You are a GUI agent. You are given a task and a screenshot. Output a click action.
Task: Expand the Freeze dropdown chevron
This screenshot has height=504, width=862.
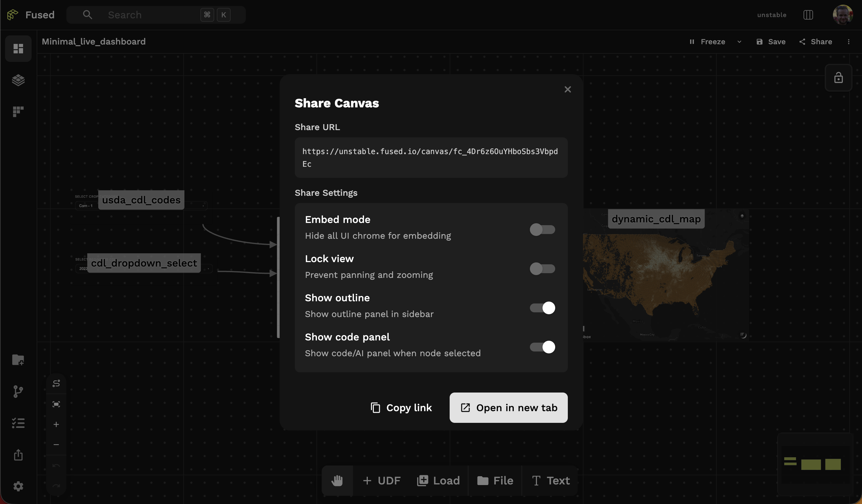(x=739, y=42)
